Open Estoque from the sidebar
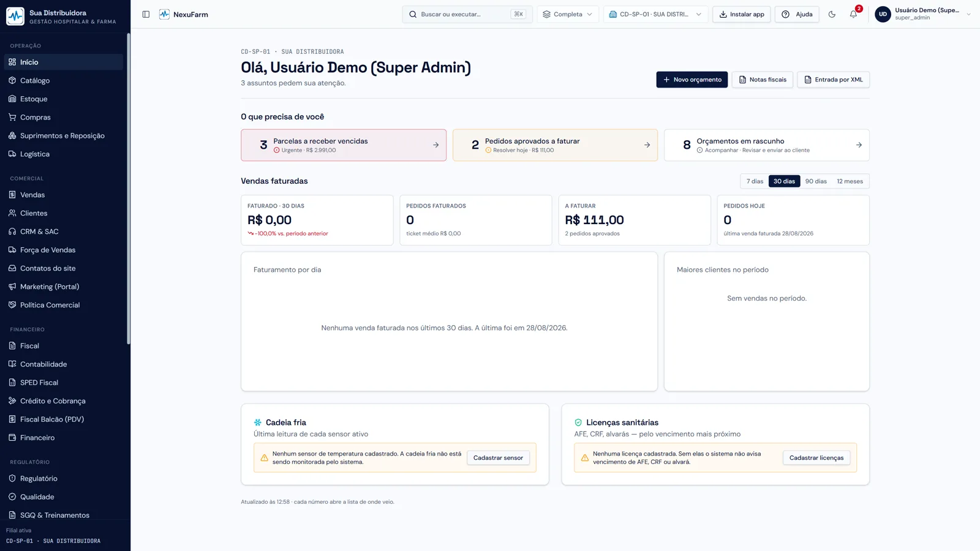This screenshot has height=551, width=980. click(64, 99)
